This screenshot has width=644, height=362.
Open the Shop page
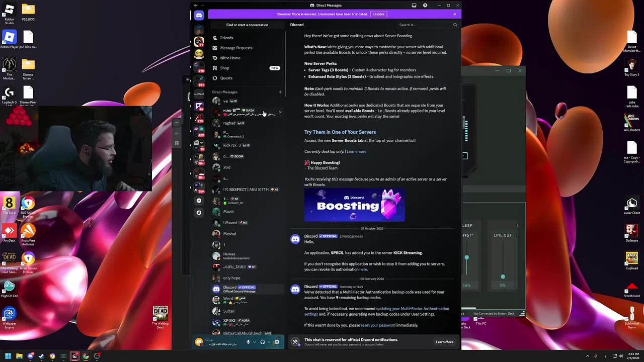pos(247,68)
